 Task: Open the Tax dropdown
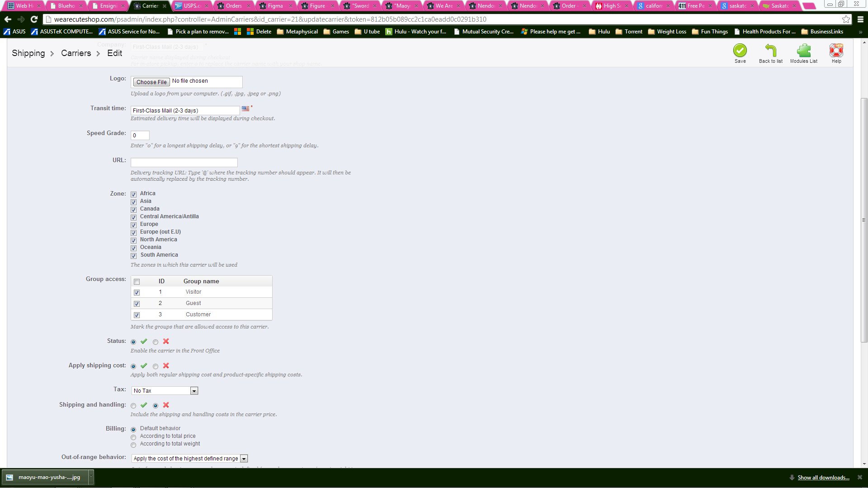(165, 391)
